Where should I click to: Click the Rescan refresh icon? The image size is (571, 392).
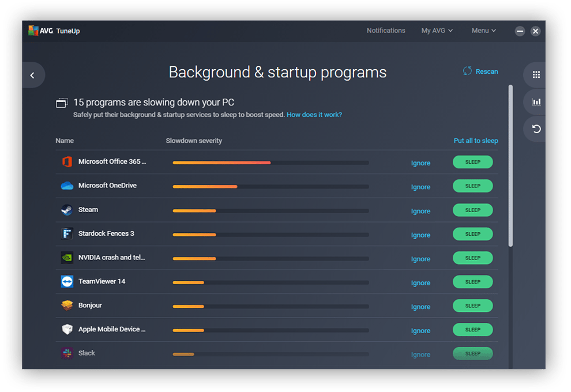coord(467,71)
